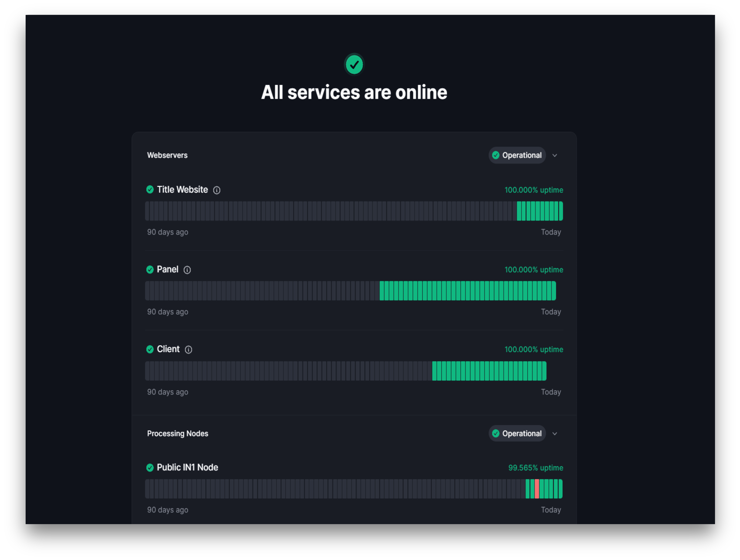The width and height of the screenshot is (740, 560).
Task: Collapse the Processing Nodes section chevron
Action: (x=555, y=433)
